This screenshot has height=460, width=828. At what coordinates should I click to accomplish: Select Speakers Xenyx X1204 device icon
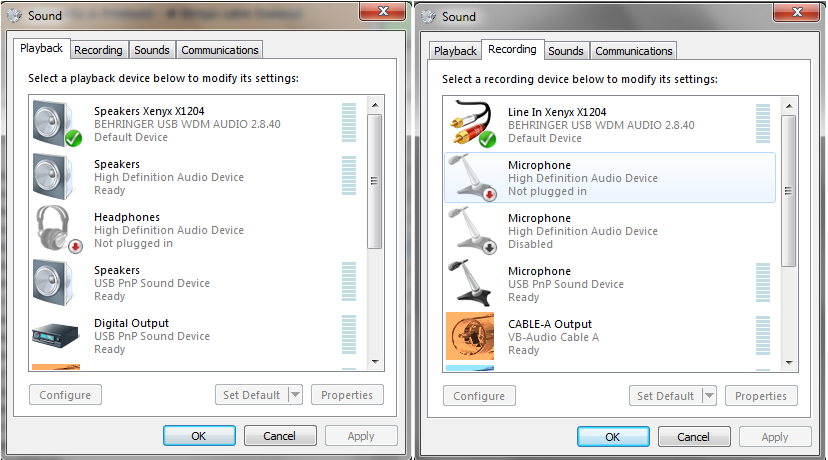(57, 124)
